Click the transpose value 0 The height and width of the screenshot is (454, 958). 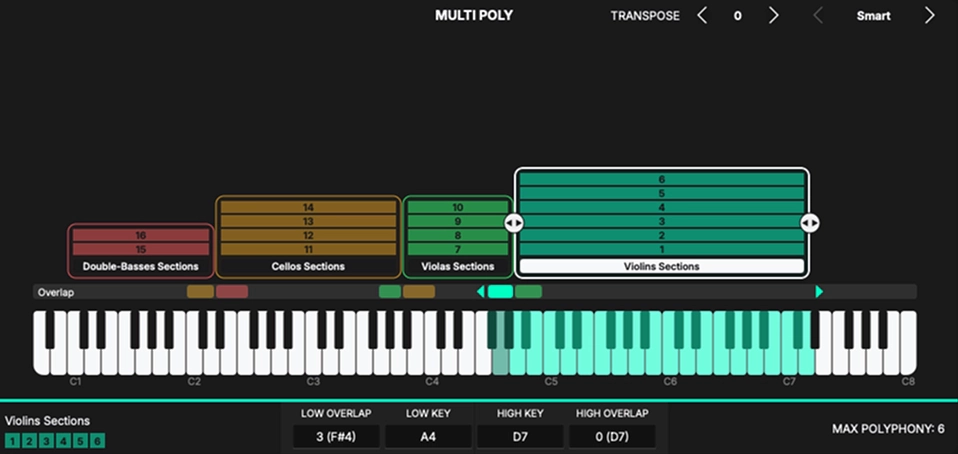pos(737,16)
